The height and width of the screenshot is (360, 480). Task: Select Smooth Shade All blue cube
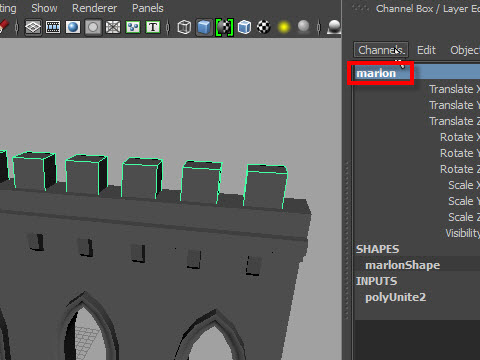pyautogui.click(x=204, y=27)
